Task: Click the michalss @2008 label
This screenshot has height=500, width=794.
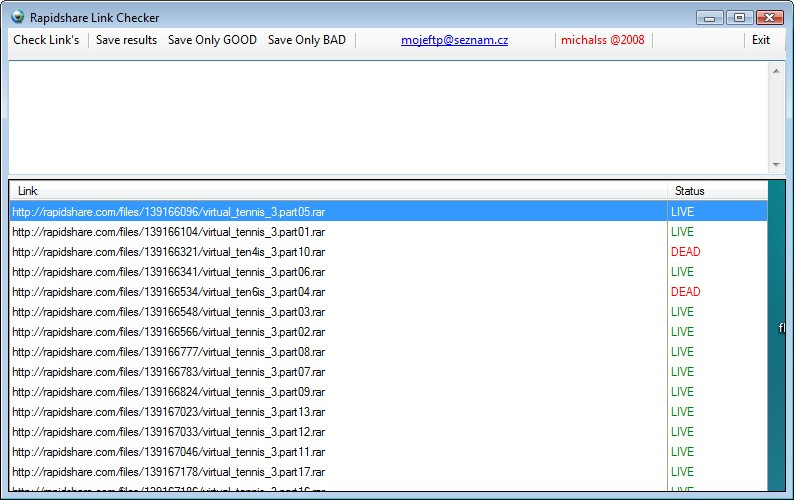Action: tap(603, 40)
